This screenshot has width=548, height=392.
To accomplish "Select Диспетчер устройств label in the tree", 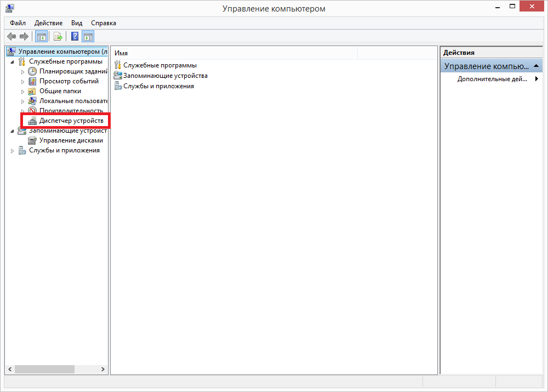I will coord(71,121).
